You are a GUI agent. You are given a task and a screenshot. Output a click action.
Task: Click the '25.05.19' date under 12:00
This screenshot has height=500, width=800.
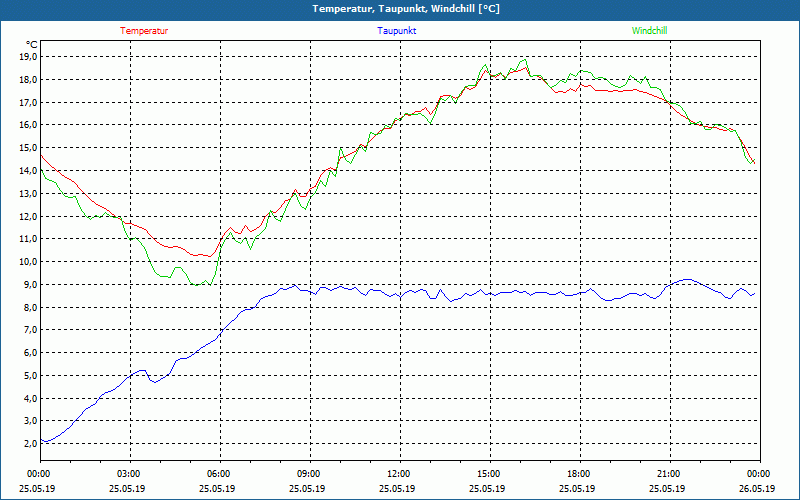coord(397,488)
